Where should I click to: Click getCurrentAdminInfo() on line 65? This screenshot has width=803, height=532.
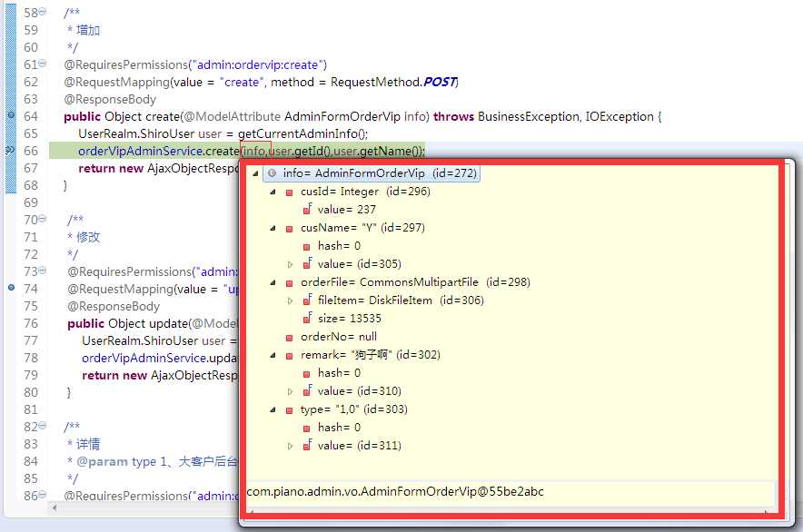(302, 133)
